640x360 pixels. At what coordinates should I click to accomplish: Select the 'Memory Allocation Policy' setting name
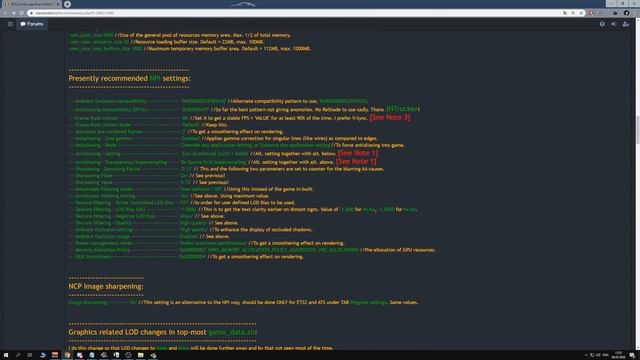click(x=102, y=250)
